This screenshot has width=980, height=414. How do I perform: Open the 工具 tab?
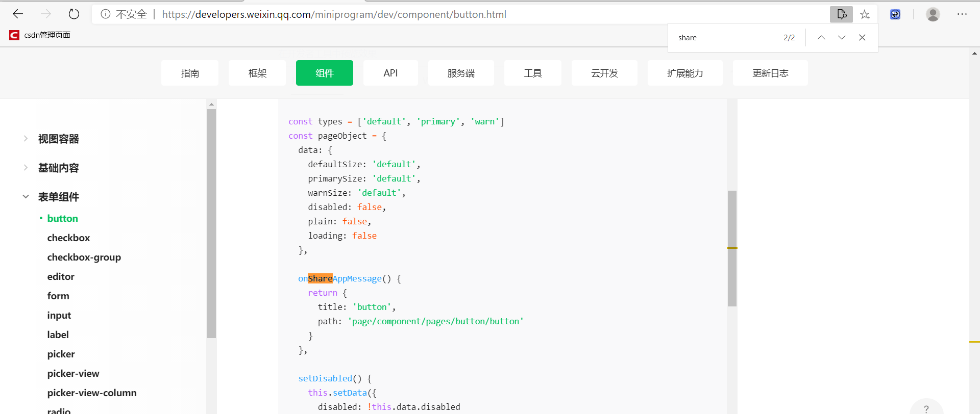pyautogui.click(x=533, y=73)
